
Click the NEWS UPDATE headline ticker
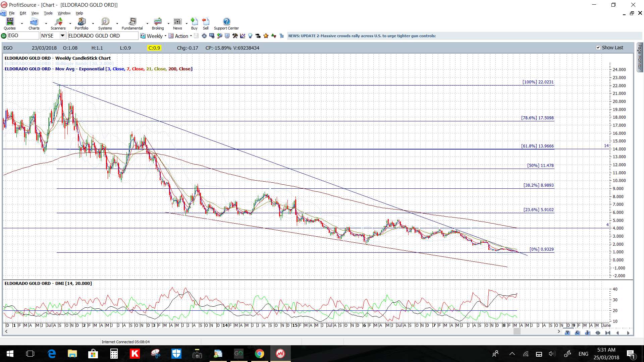click(362, 36)
